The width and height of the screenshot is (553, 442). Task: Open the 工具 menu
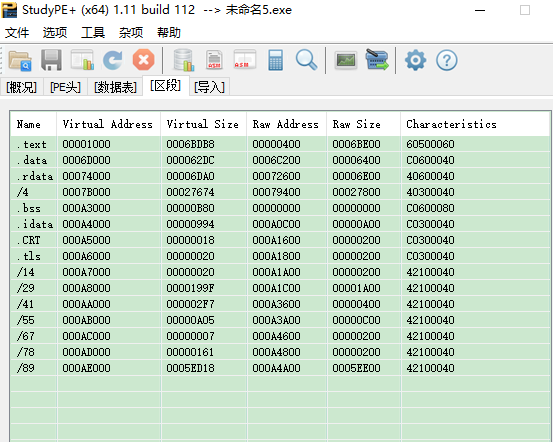click(x=93, y=33)
